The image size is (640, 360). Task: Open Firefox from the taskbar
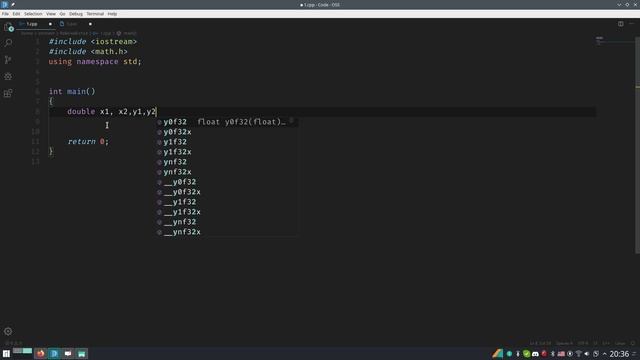click(x=40, y=353)
